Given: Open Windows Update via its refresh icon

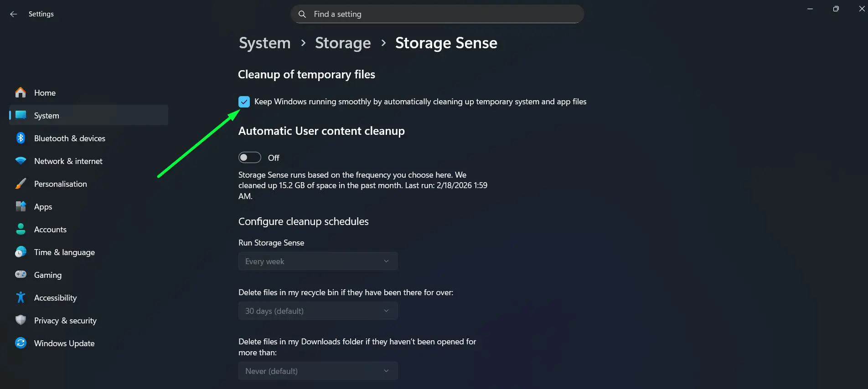Looking at the screenshot, I should (21, 343).
